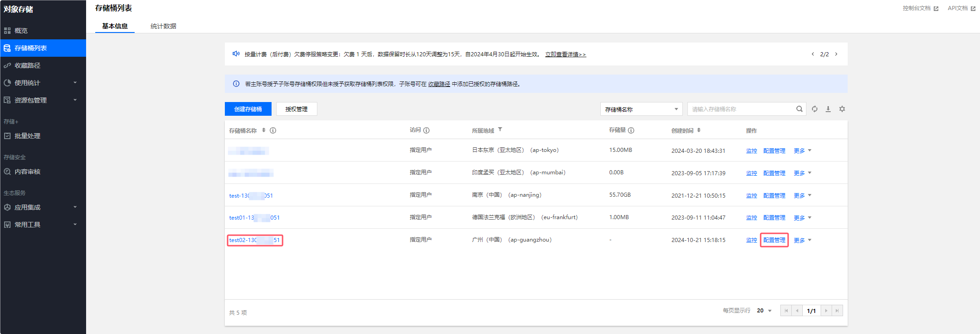Click the region column filter icon
This screenshot has width=980, height=334.
point(500,130)
